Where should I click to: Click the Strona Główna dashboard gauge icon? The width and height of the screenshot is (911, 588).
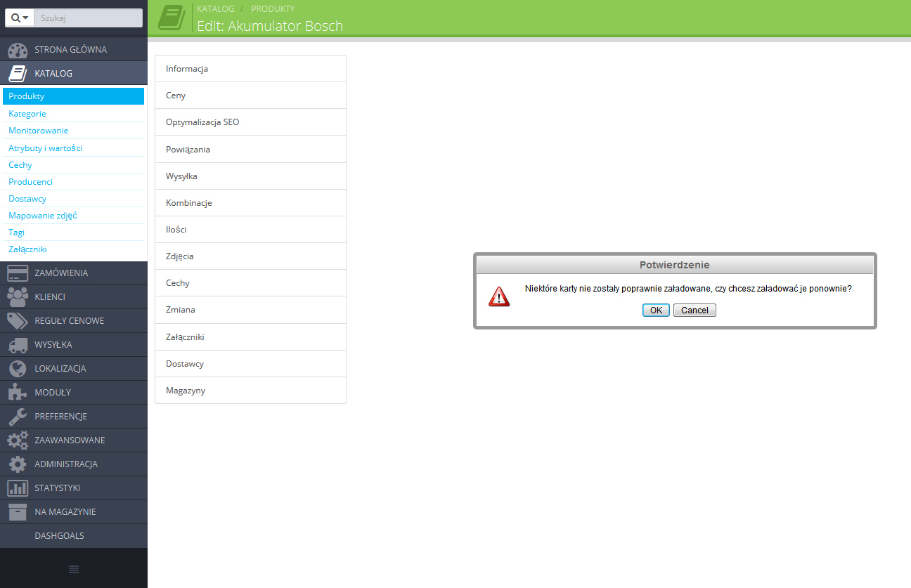coord(18,50)
